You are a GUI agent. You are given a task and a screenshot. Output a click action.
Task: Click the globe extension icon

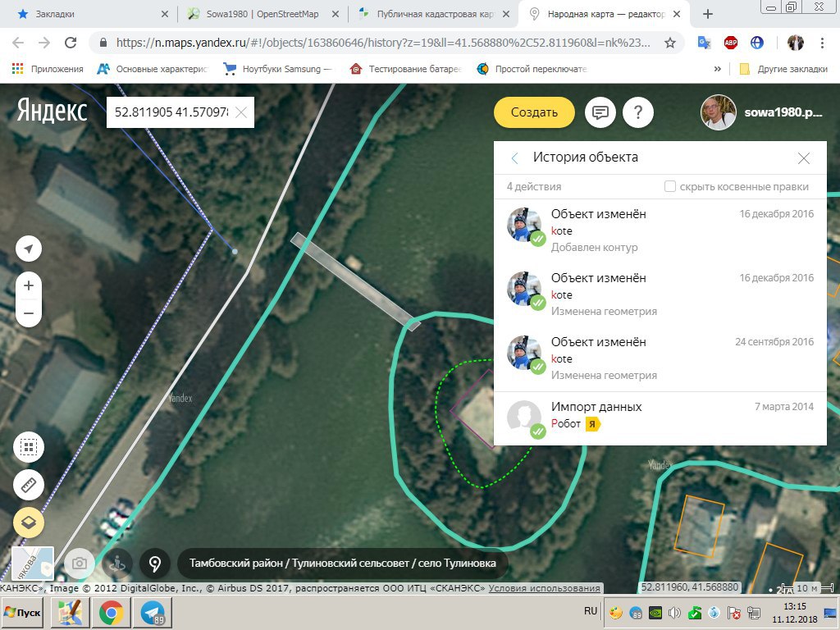[757, 43]
